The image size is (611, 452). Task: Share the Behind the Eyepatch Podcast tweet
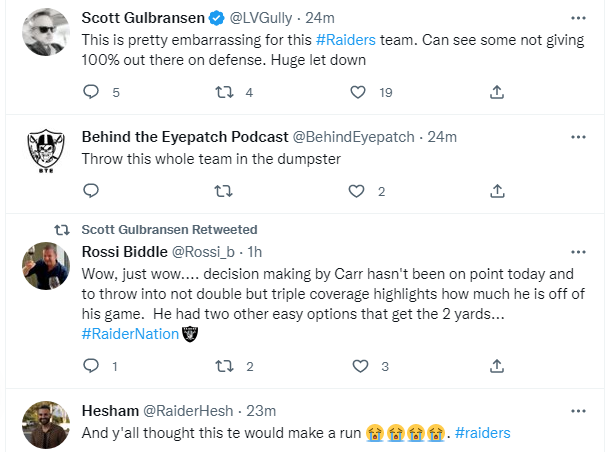click(497, 190)
